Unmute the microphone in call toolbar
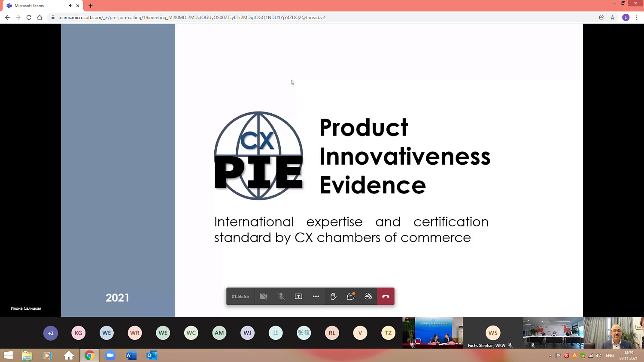644x362 pixels. [281, 296]
